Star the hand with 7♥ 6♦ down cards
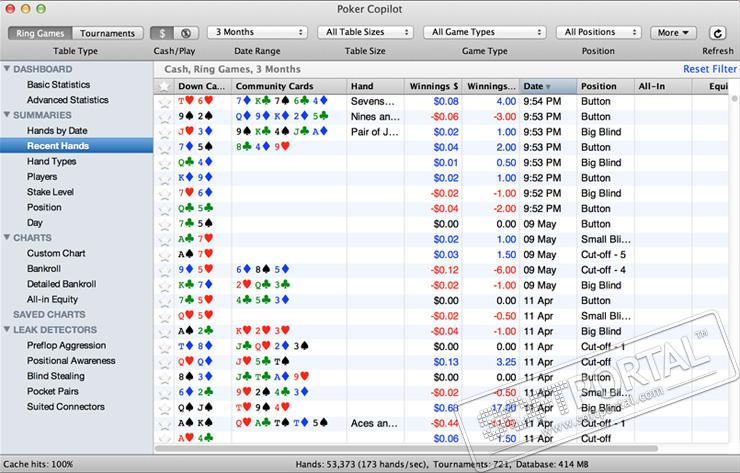Image resolution: width=740 pixels, height=473 pixels. point(164,194)
